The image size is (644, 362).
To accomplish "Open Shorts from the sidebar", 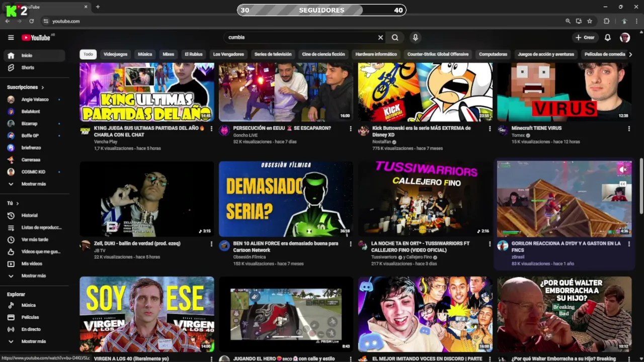I will [x=34, y=67].
